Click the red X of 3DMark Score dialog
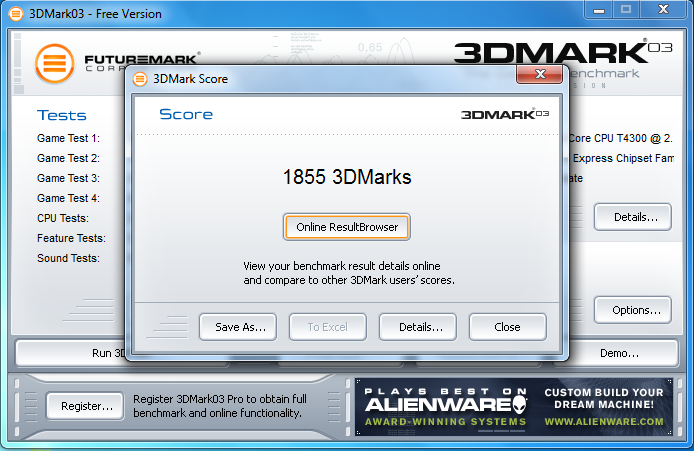This screenshot has width=694, height=451. pos(540,74)
